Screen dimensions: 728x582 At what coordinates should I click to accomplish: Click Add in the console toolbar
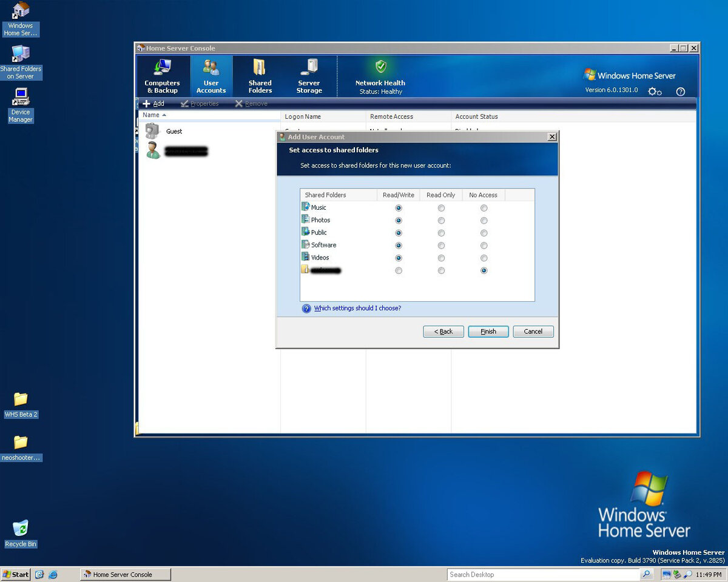point(153,104)
